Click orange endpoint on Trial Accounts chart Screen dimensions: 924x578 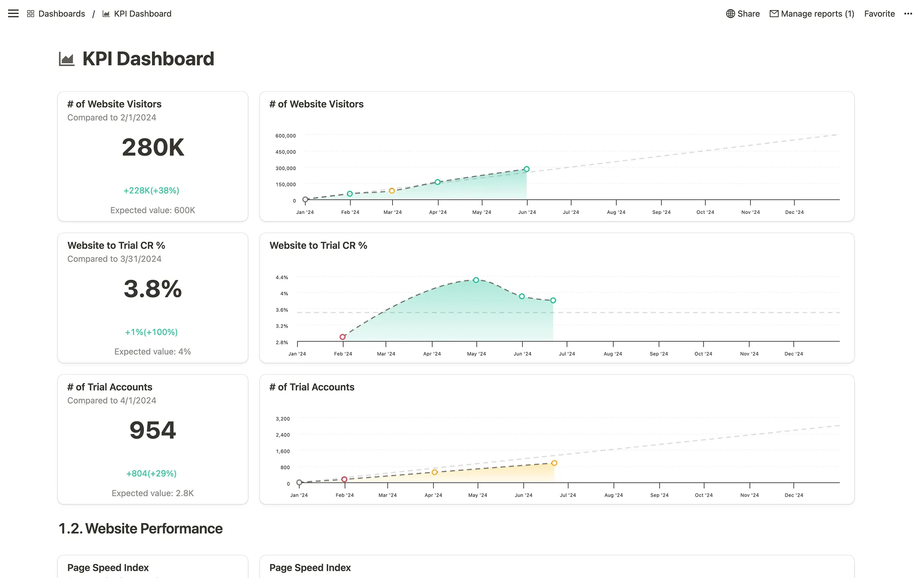pyautogui.click(x=554, y=463)
